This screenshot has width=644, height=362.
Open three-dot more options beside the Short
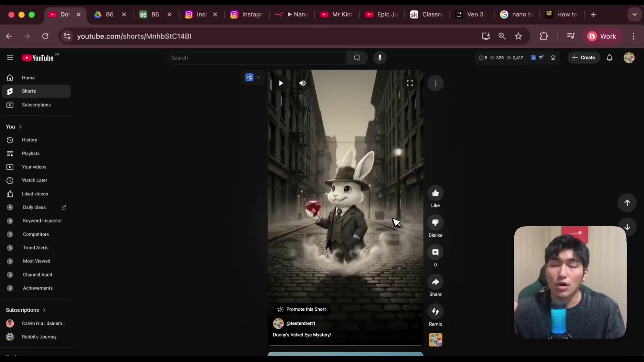click(435, 83)
